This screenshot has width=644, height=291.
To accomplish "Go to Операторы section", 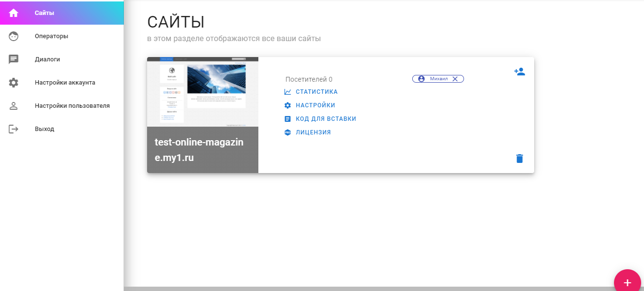I will click(51, 36).
